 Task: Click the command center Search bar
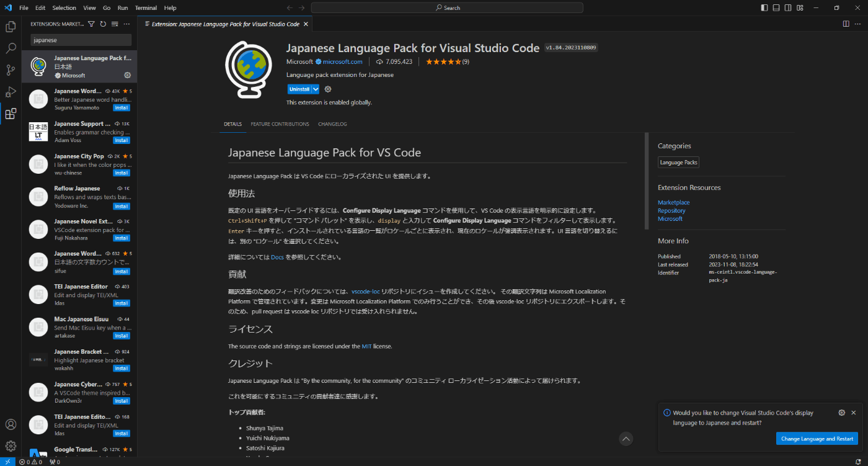point(446,8)
